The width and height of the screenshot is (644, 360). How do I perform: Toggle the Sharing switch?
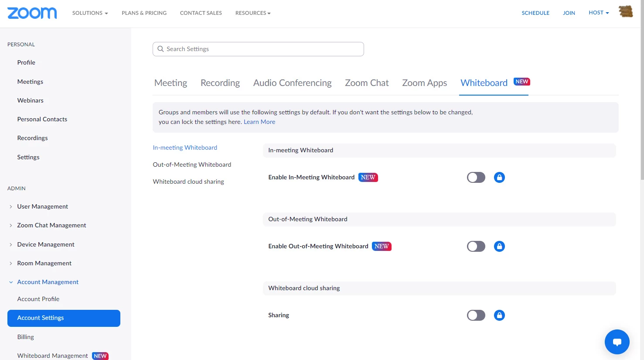point(476,315)
